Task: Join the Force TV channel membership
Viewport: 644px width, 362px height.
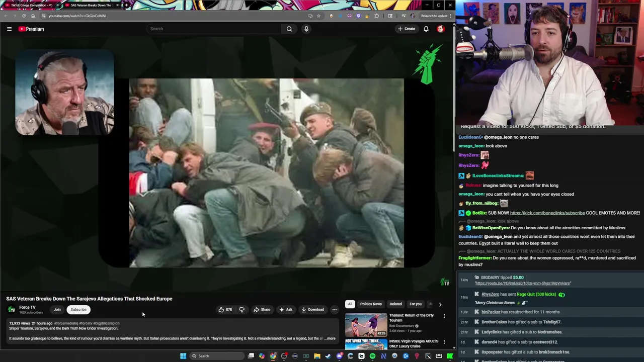Action: pyautogui.click(x=57, y=309)
